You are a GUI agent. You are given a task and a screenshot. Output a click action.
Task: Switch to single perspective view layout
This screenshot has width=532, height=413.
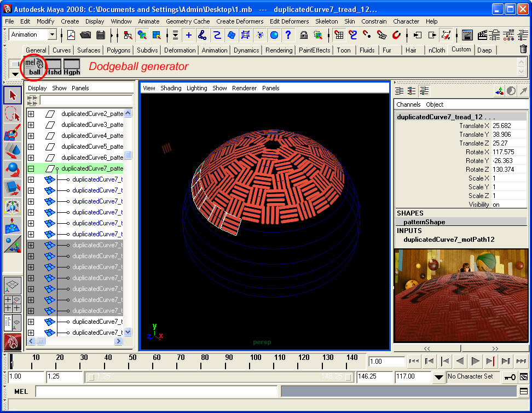pos(13,284)
